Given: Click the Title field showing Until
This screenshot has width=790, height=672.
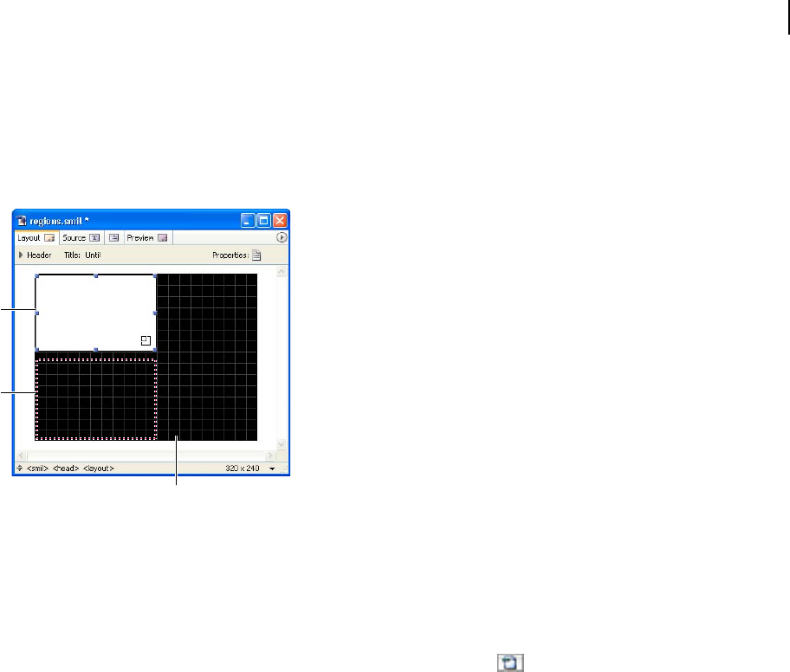Looking at the screenshot, I should [x=93, y=255].
